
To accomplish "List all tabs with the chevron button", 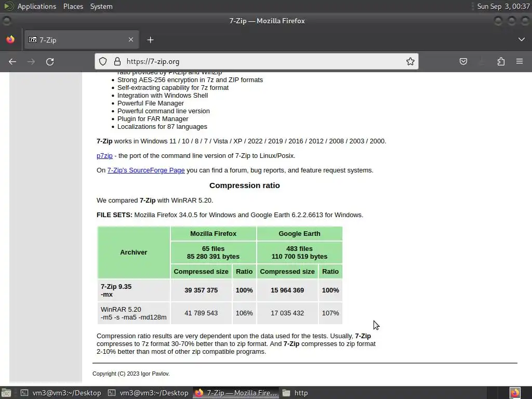I will click(522, 39).
